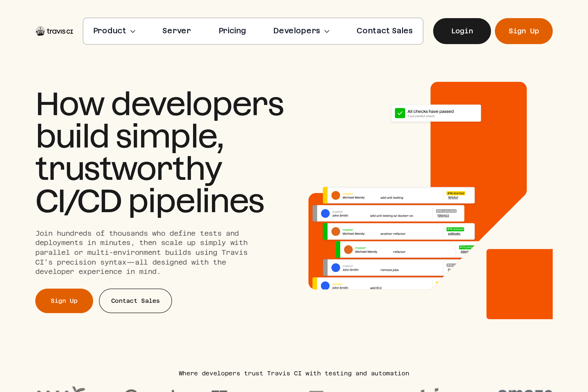Click the "#15 canceled" build badge
This screenshot has height=392, width=588.
click(446, 211)
